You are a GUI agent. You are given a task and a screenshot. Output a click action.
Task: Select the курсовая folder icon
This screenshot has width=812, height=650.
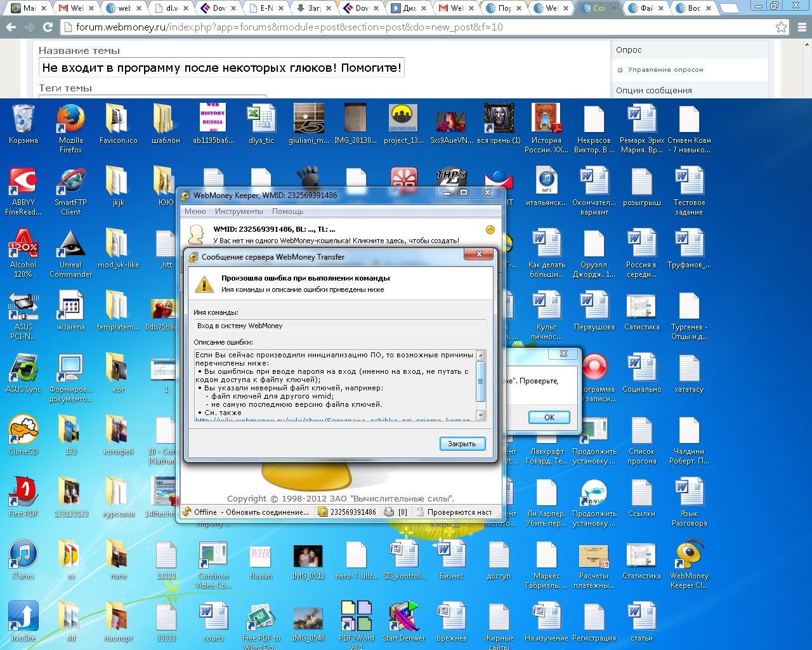click(119, 497)
